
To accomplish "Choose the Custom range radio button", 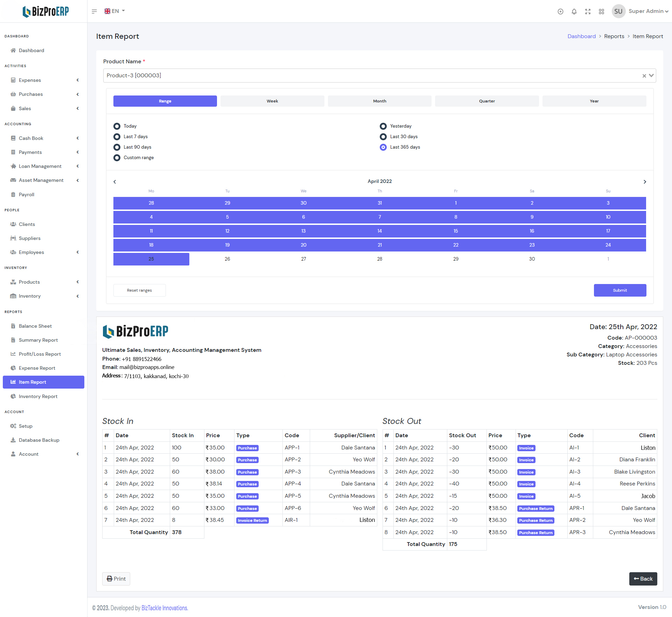I will [x=117, y=158].
